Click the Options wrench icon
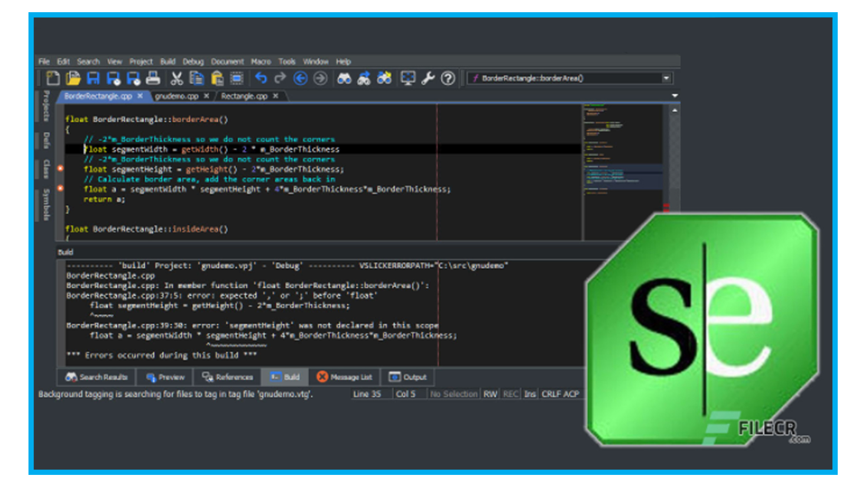This screenshot has height=488, width=868. [x=428, y=79]
